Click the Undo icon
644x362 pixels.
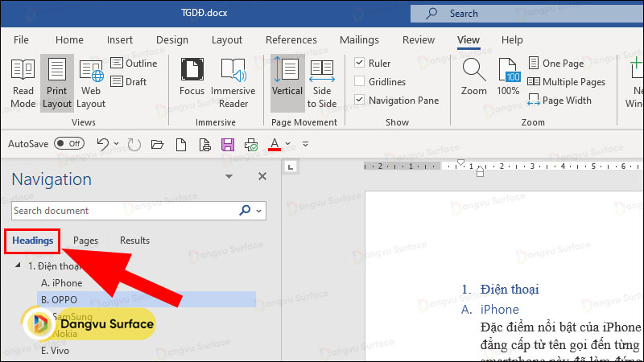point(102,144)
